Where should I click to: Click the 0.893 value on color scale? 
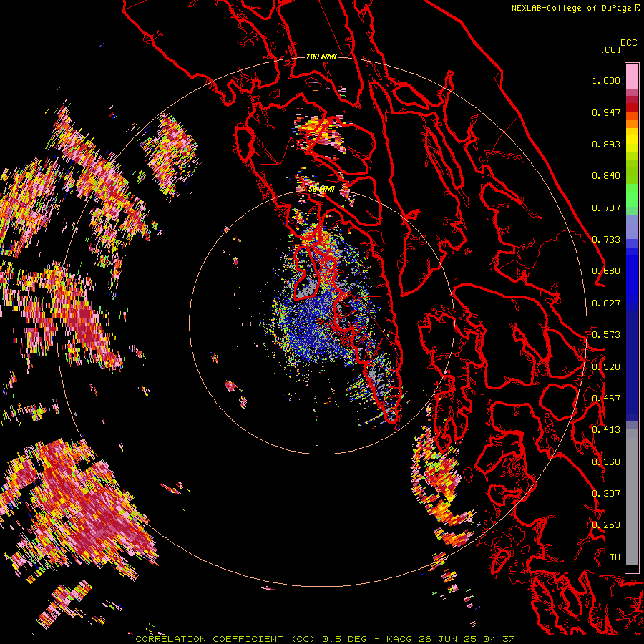click(606, 144)
